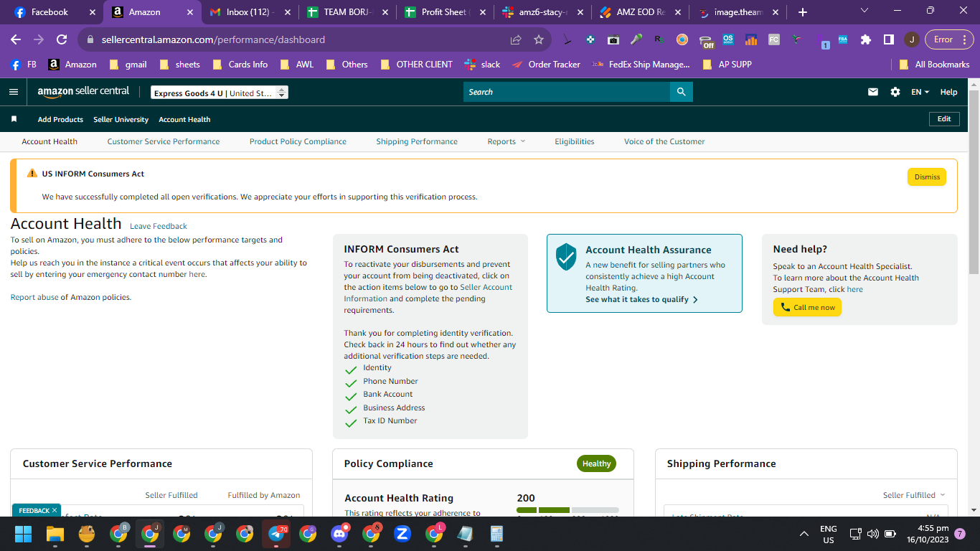Go back to the previous page
This screenshot has width=980, height=551.
(16, 39)
